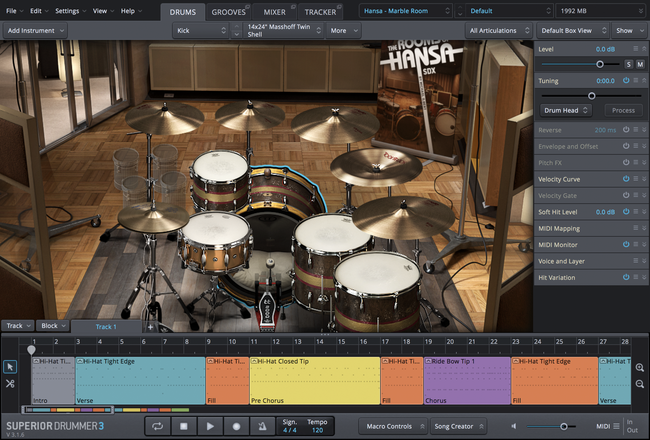The image size is (650, 440).
Task: Select the scissors cut tool
Action: [10, 384]
